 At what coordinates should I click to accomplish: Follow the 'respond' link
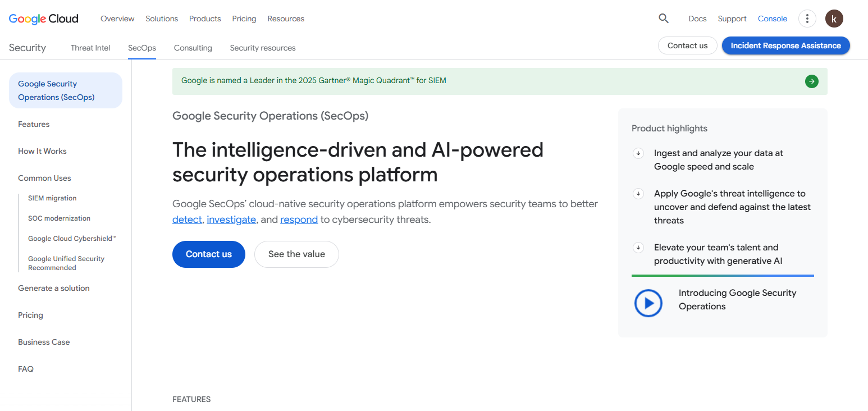click(299, 220)
